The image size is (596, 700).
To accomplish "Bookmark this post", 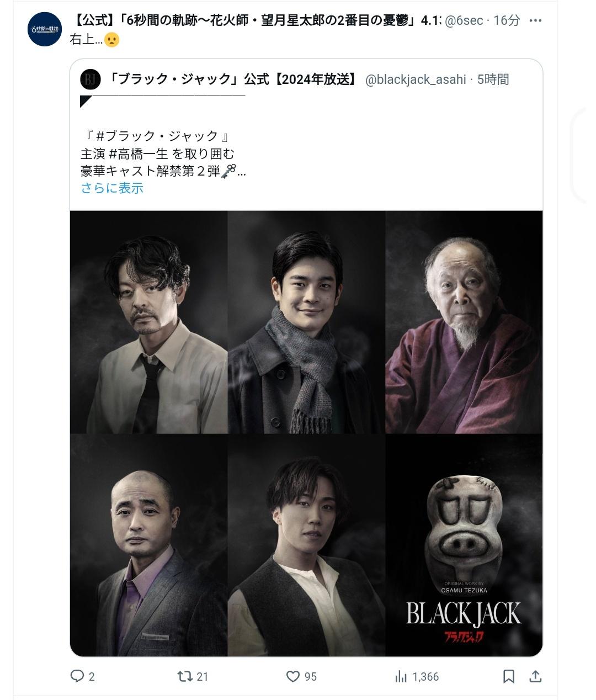I will coord(509,676).
